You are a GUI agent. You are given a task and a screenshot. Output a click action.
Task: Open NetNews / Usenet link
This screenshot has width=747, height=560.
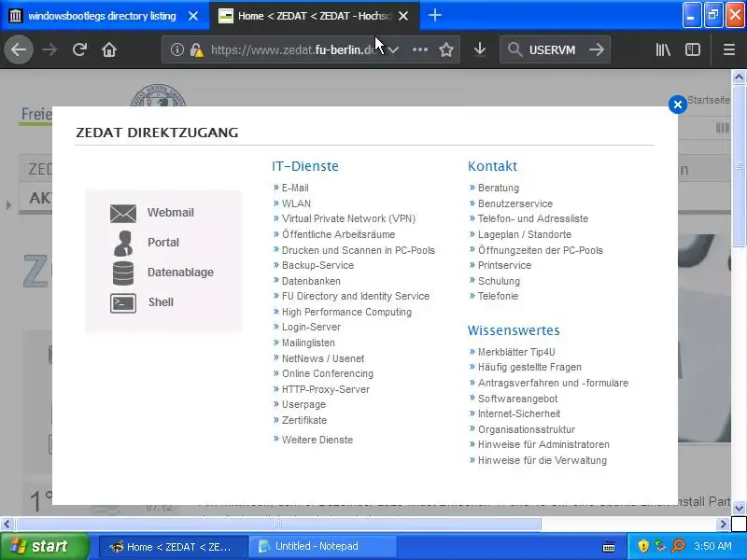(323, 358)
